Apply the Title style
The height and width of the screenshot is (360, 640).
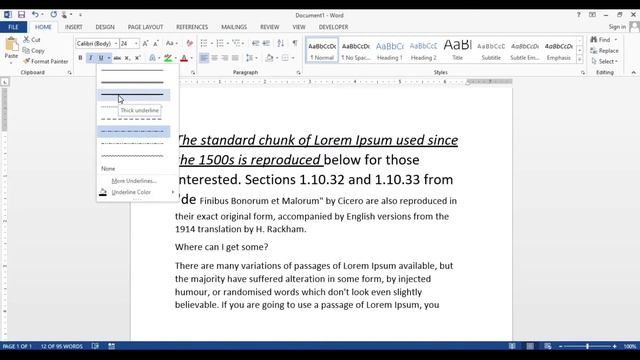coord(457,51)
